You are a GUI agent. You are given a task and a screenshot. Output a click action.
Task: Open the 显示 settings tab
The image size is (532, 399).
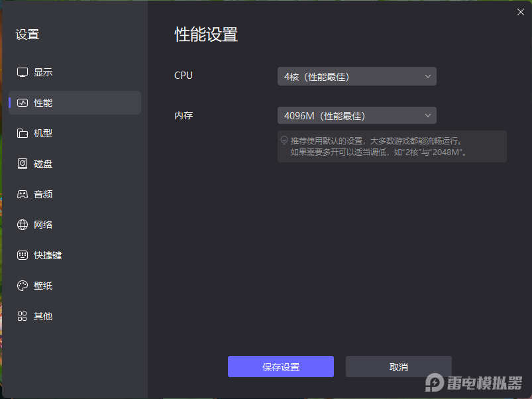click(x=75, y=72)
